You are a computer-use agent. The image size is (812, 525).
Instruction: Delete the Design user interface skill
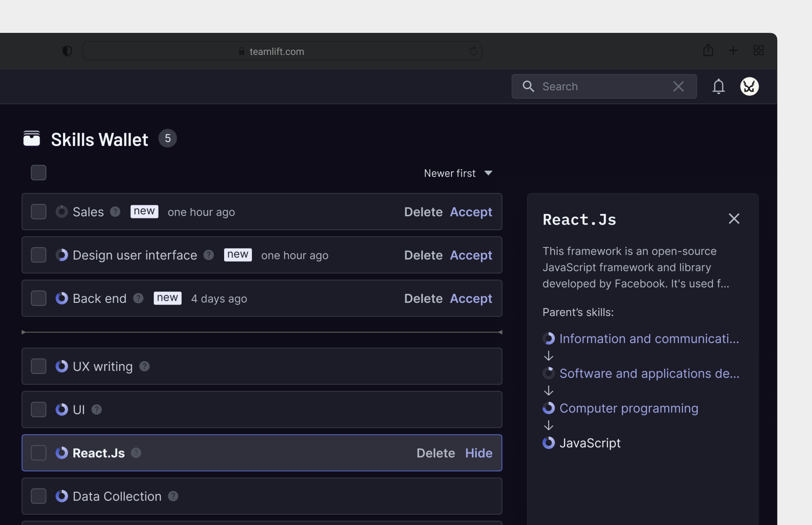pos(423,255)
